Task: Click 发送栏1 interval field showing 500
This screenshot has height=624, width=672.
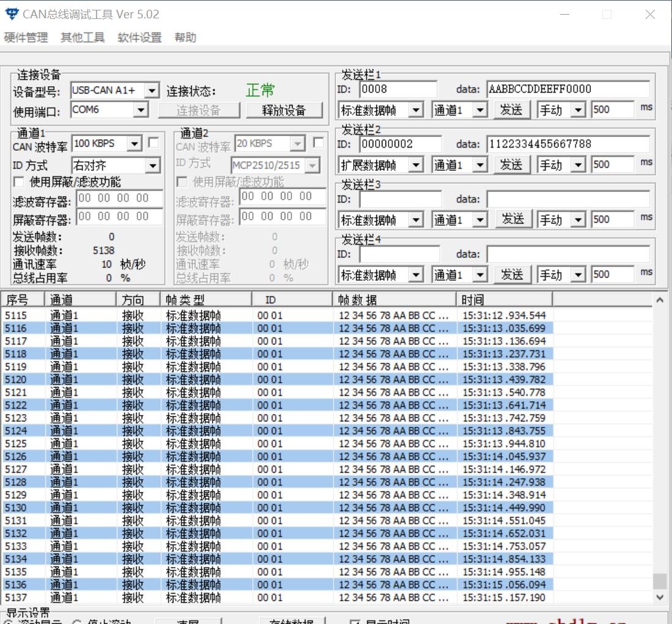Action: point(612,110)
